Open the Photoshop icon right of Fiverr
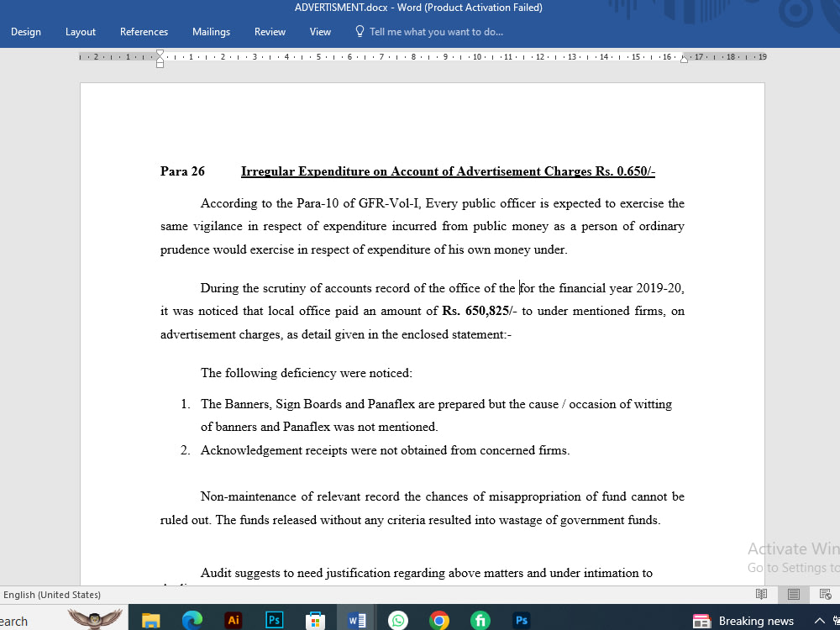Image resolution: width=840 pixels, height=630 pixels. coord(522,621)
